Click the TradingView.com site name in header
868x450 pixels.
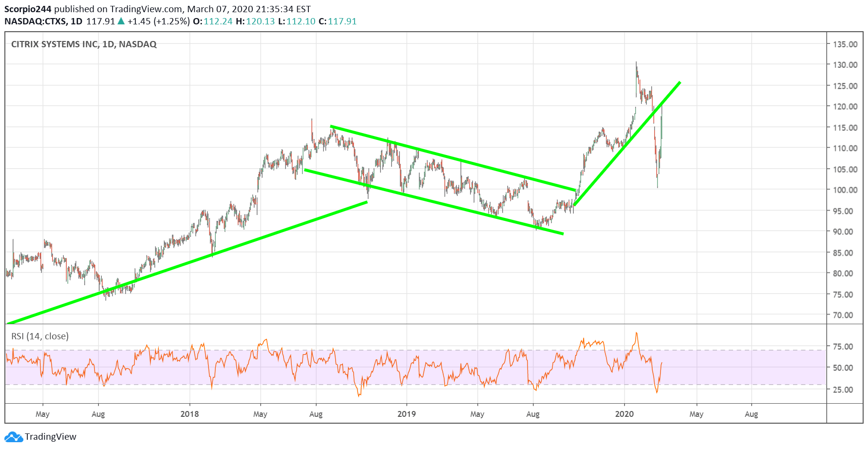[146, 9]
